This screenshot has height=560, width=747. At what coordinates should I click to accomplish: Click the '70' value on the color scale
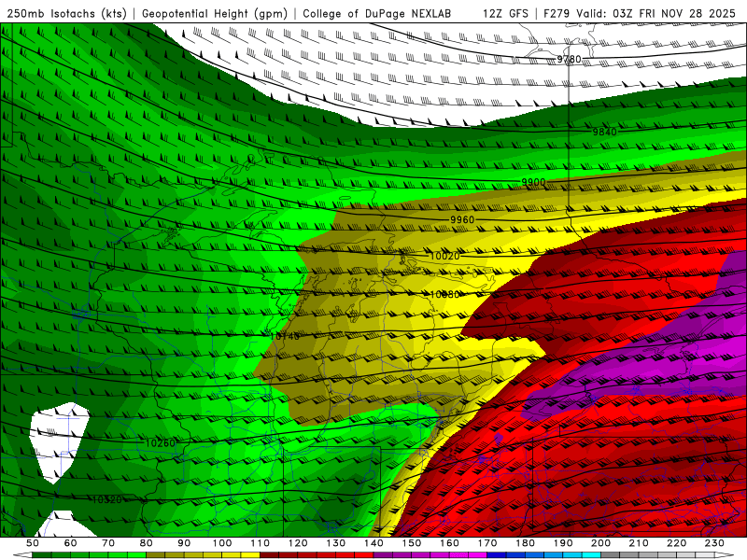108,543
